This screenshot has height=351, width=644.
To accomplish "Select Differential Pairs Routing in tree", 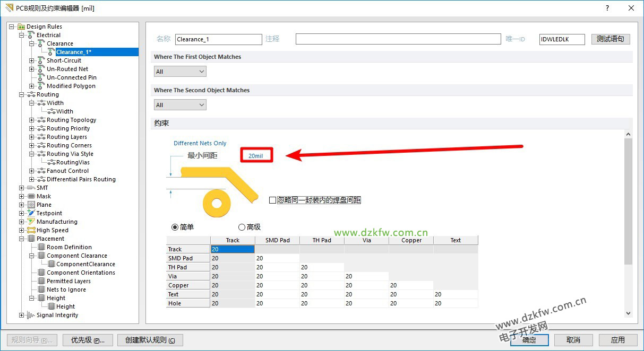I will point(81,179).
